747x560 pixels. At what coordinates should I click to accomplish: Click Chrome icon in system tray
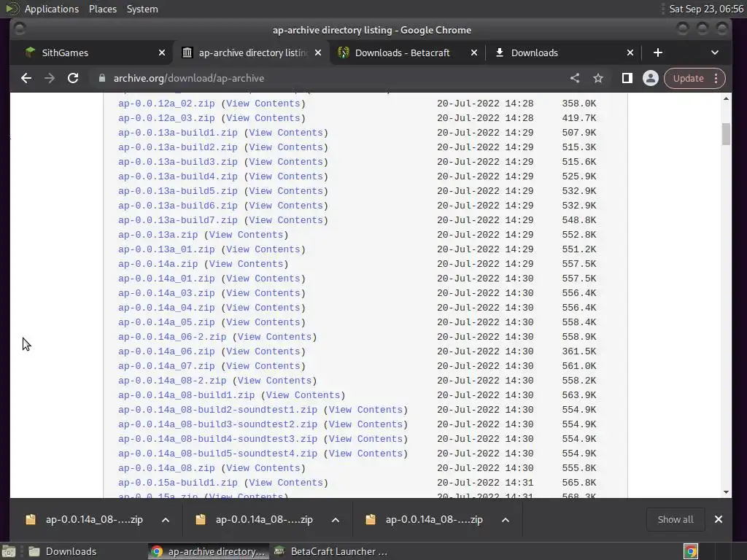(691, 551)
